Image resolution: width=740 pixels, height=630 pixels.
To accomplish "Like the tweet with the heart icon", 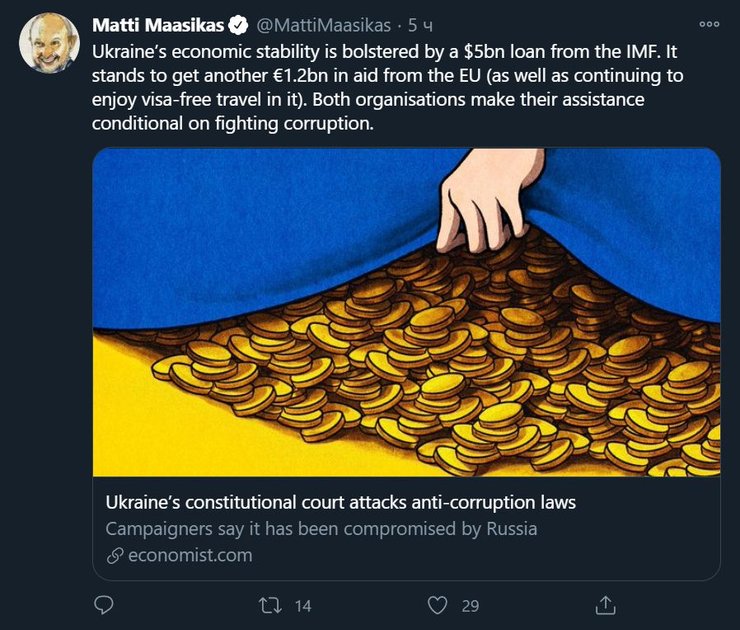I will [x=436, y=605].
